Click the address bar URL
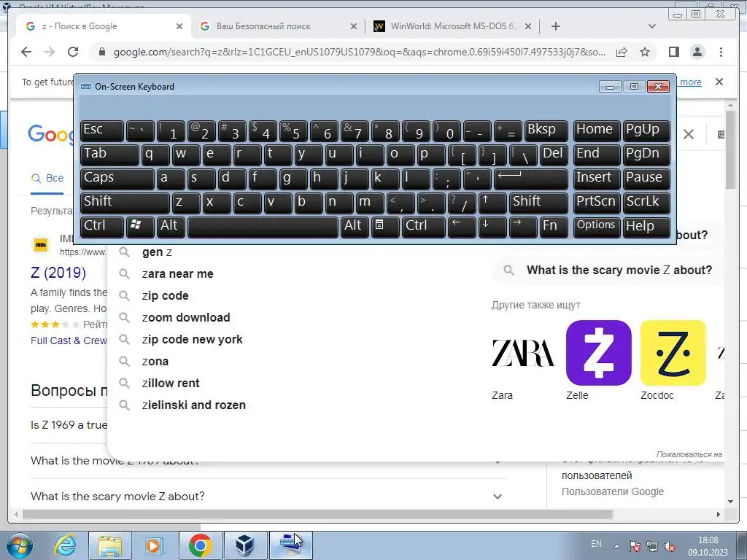This screenshot has width=747, height=560. click(x=360, y=52)
